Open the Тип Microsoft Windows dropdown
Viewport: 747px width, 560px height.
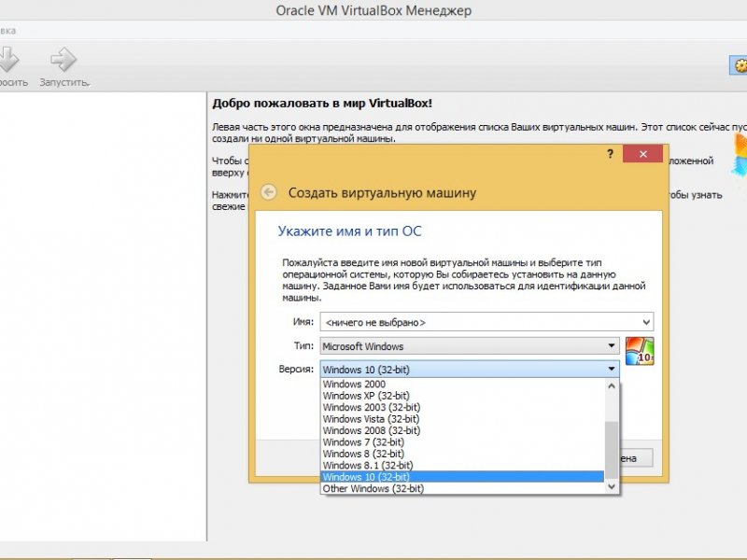point(470,346)
